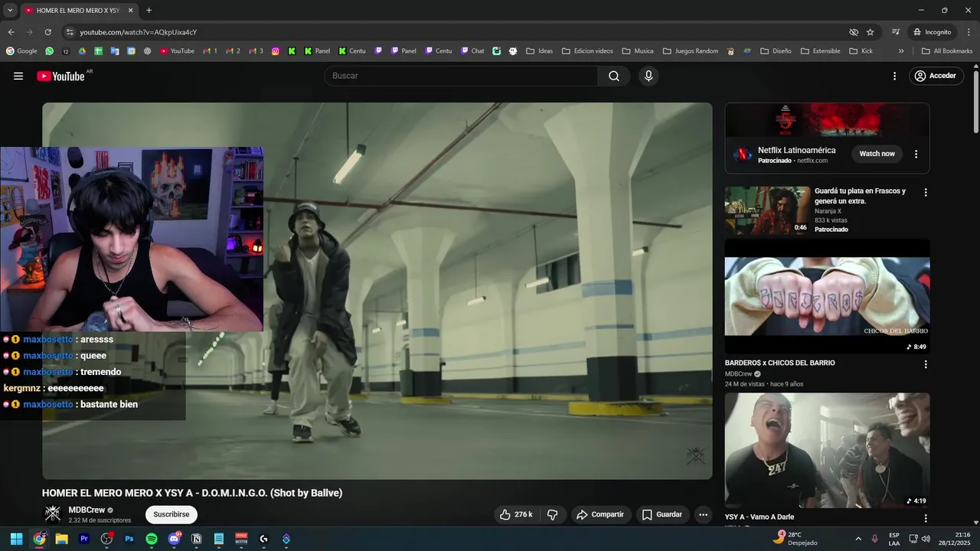The height and width of the screenshot is (551, 980).
Task: Open the YouTube hamburger guide menu
Action: click(x=18, y=76)
